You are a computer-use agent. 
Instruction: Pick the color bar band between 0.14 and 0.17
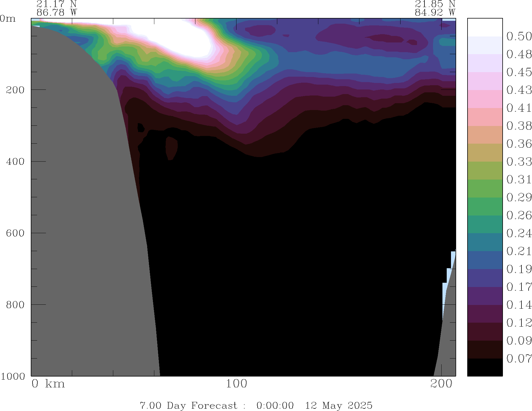(485, 296)
